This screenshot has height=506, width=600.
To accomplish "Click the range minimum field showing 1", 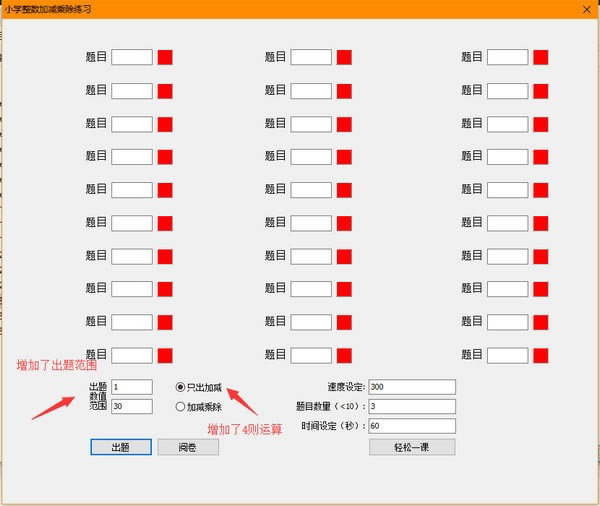I will point(132,387).
